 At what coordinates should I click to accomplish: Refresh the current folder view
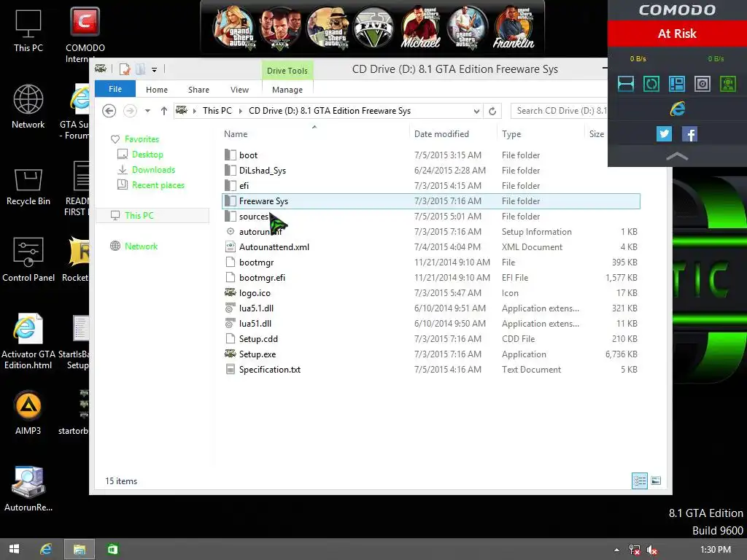point(492,111)
